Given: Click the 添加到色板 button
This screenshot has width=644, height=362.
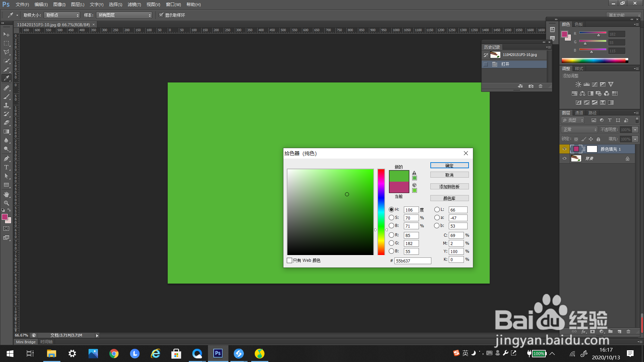Looking at the screenshot, I should (x=449, y=187).
